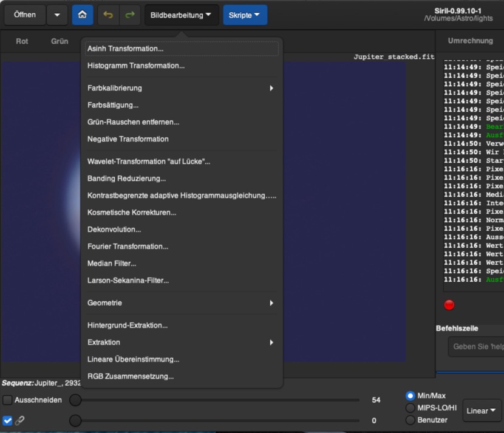Choose Histogramm Transformation menu entry
Viewport: 504px width, 433px height.
[136, 66]
